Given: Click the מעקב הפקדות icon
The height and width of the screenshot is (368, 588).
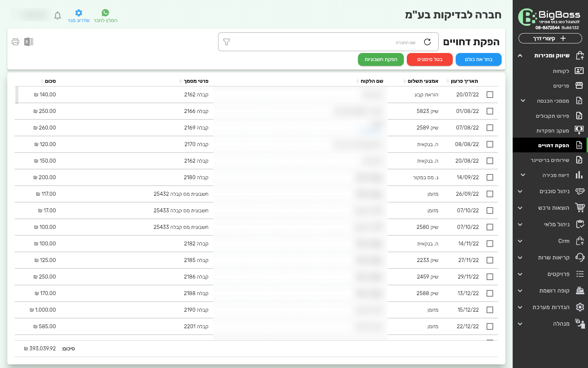Looking at the screenshot, I should click(x=579, y=130).
